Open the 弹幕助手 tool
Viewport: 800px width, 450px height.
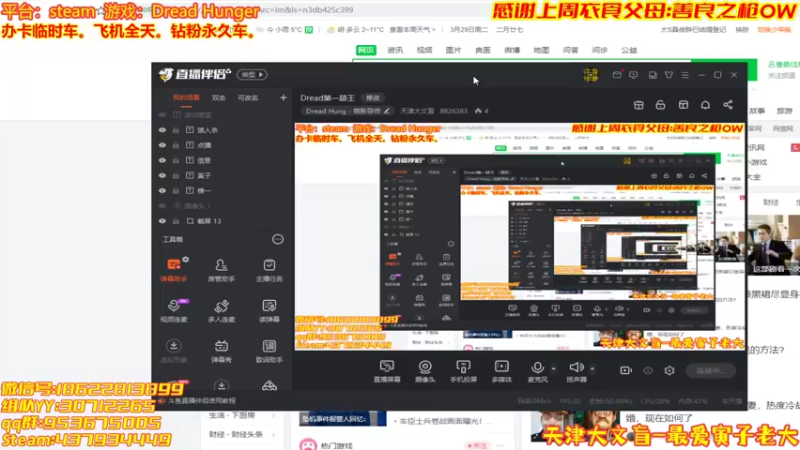173,269
